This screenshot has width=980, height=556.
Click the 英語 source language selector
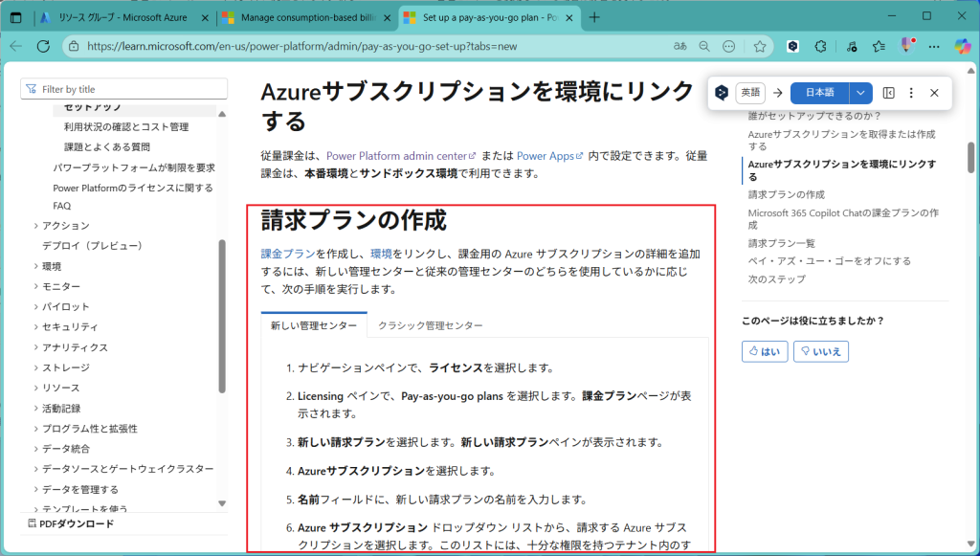click(750, 93)
